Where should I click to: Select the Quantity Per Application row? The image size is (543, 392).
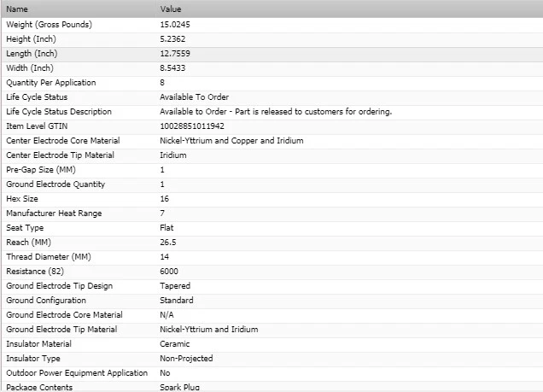pyautogui.click(x=50, y=83)
